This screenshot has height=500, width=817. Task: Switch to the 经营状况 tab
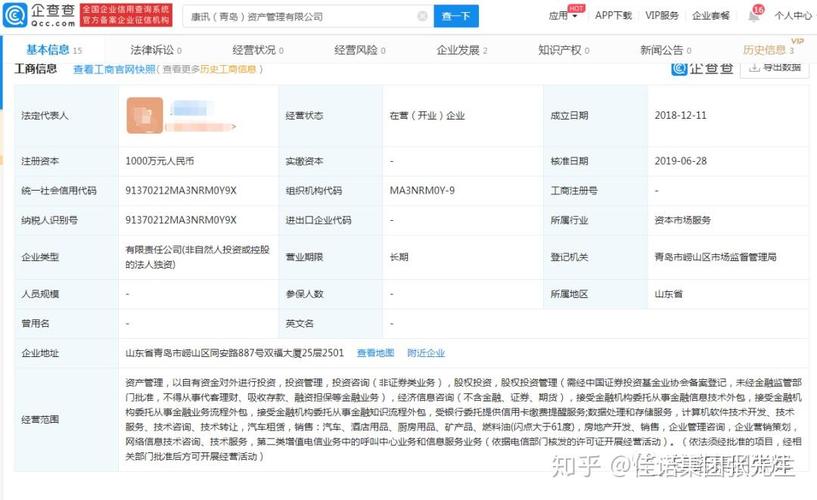click(258, 50)
